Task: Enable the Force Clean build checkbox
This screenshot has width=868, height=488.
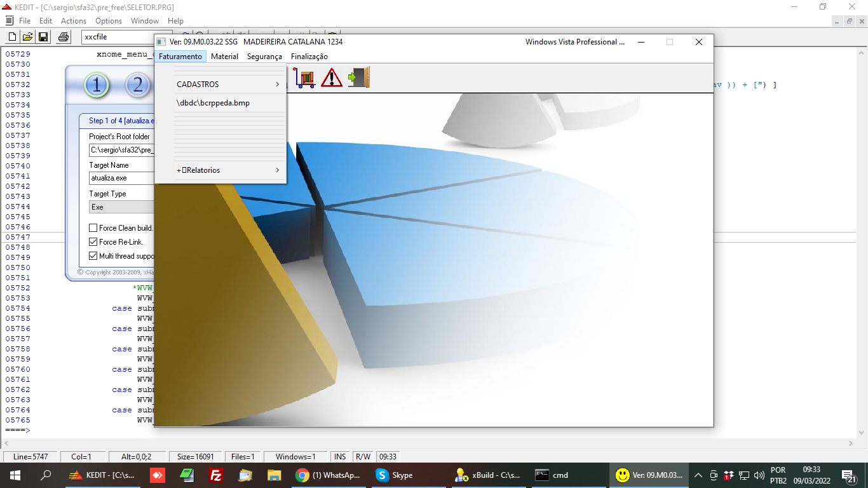Action: pos(93,228)
